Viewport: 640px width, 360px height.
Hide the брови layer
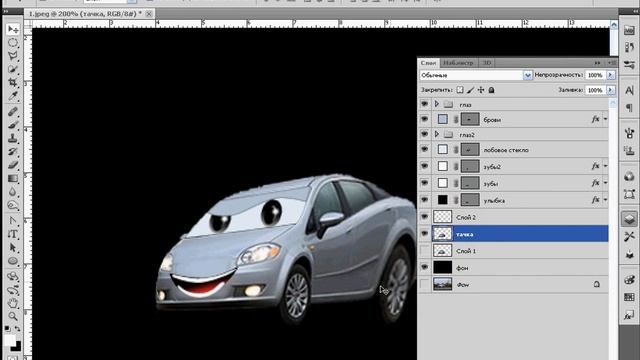coord(424,120)
